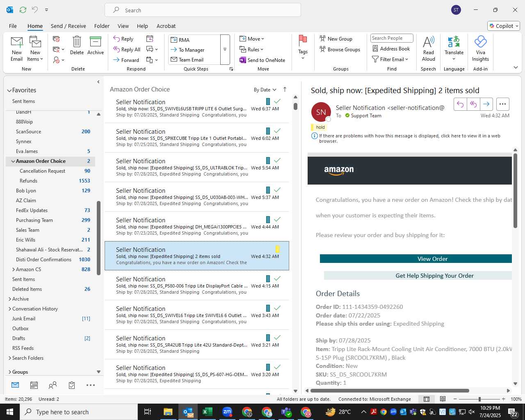
Task: Click New Group
Action: 336,39
